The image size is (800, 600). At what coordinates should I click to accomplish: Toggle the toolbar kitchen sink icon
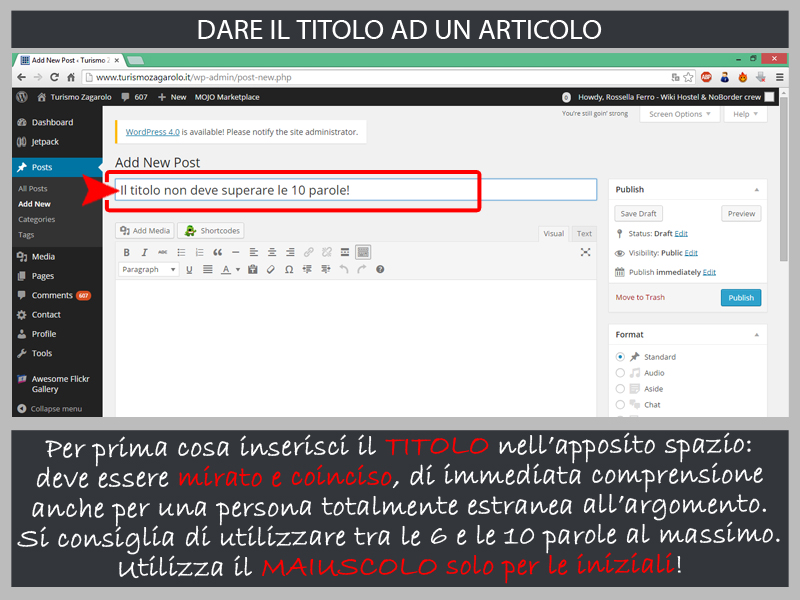(362, 252)
